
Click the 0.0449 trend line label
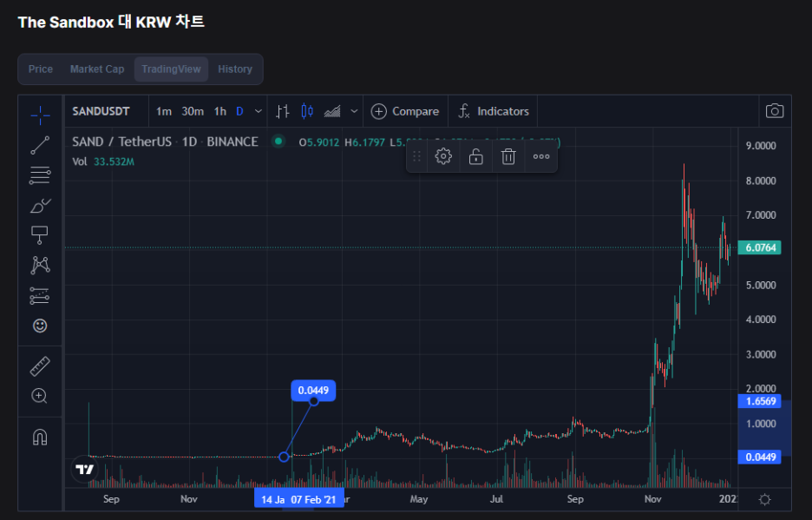[x=313, y=391]
